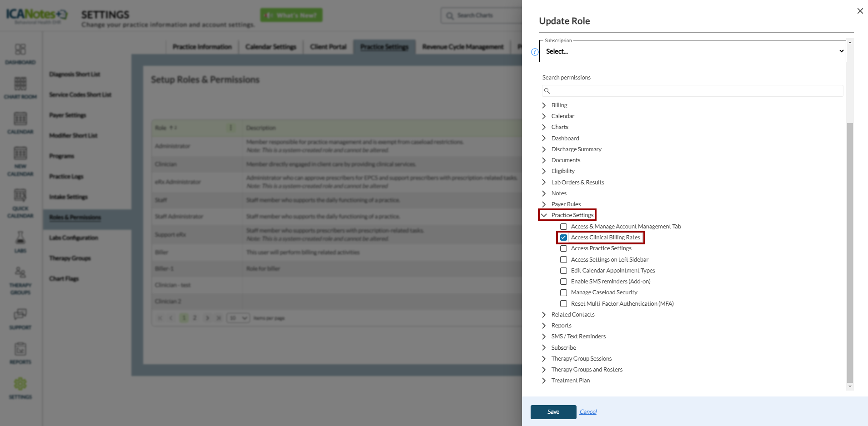Uncheck Access Clinical Billing Rates
This screenshot has width=868, height=426.
(x=563, y=238)
